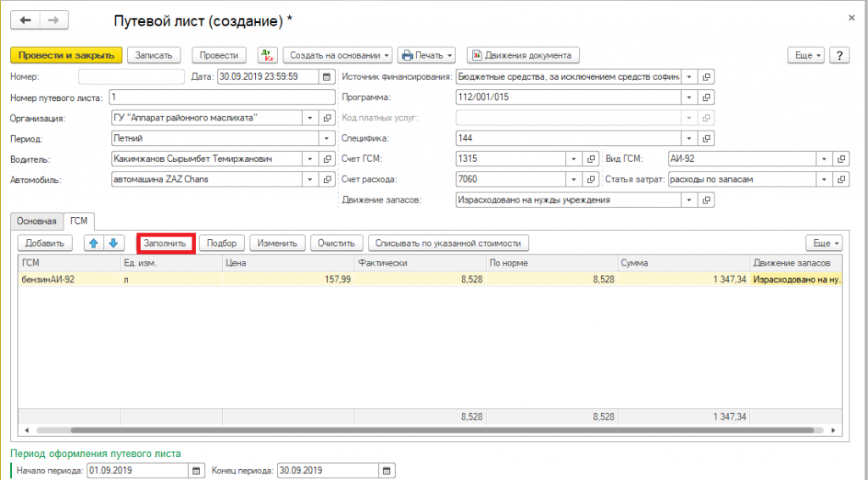Click the Дт/Кт postings icon

click(267, 55)
